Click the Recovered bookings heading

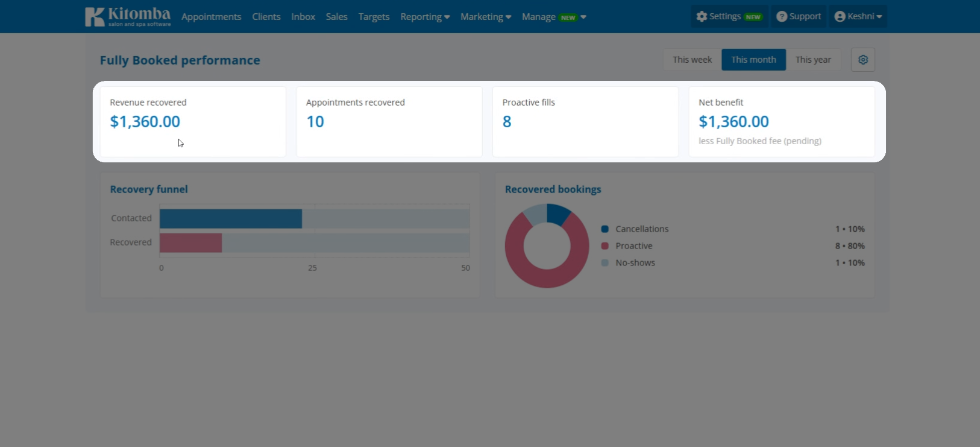tap(553, 189)
